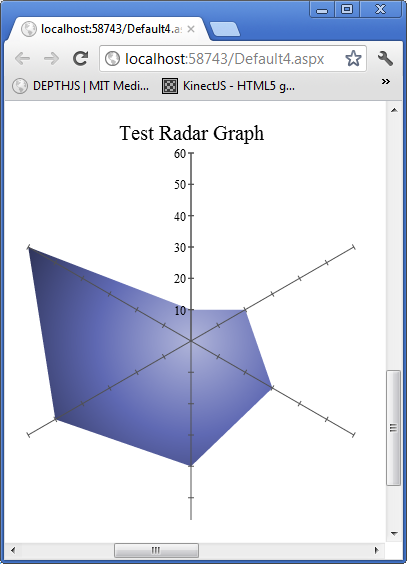407x564 pixels.
Task: Expand the bookmarks overflow chevron
Action: tap(386, 82)
